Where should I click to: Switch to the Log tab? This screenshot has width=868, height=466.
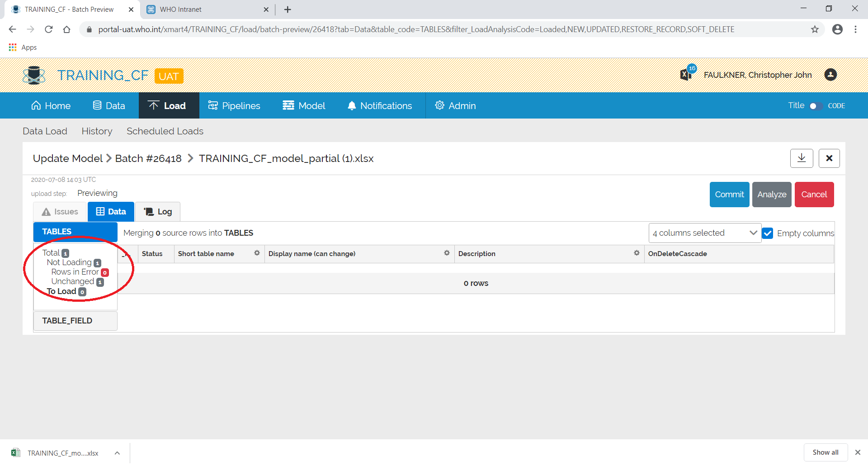pyautogui.click(x=157, y=211)
